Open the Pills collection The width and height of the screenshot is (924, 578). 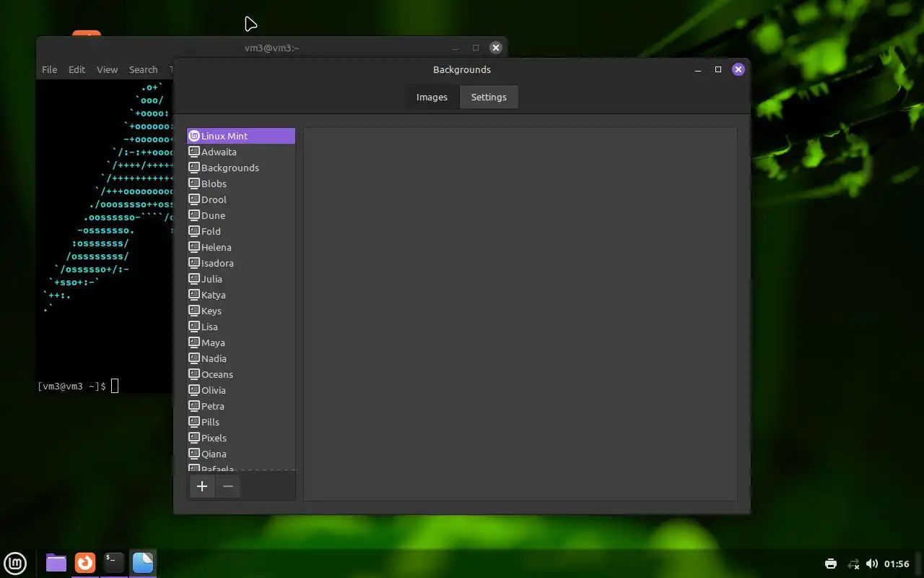241,422
